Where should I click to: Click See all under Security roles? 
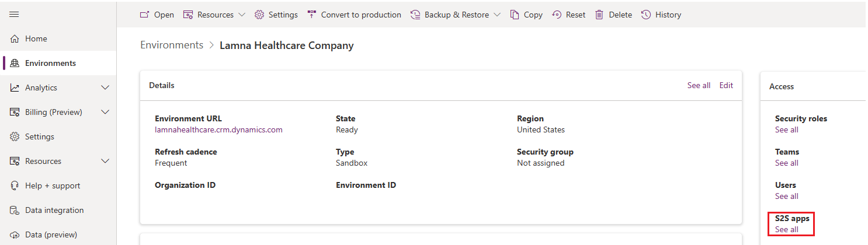point(786,129)
